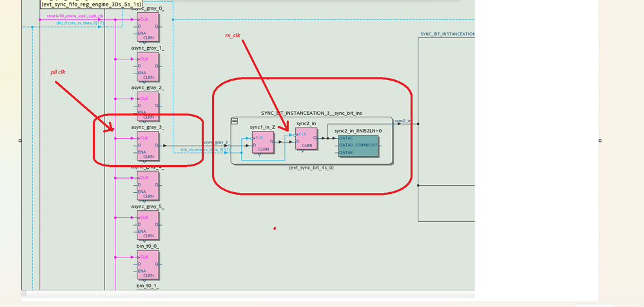Click the pll clk annotation label
644x307 pixels.
point(58,72)
